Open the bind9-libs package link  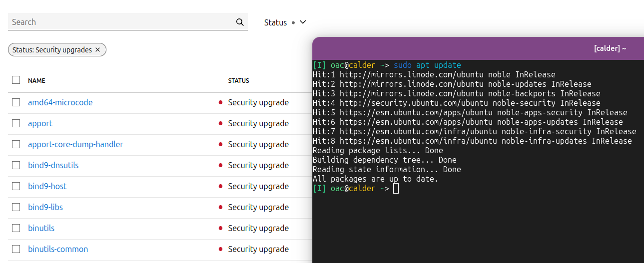click(x=45, y=207)
